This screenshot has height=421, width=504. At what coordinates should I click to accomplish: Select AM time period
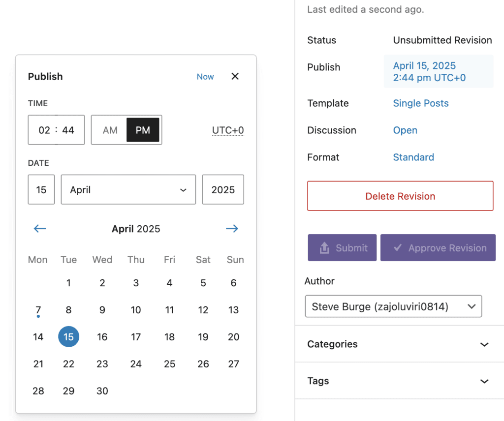tap(110, 130)
